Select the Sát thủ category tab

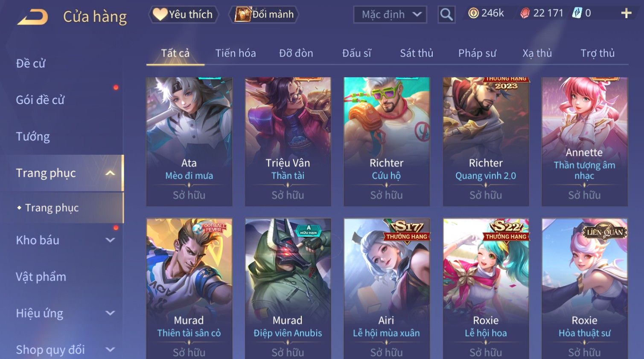(x=417, y=53)
